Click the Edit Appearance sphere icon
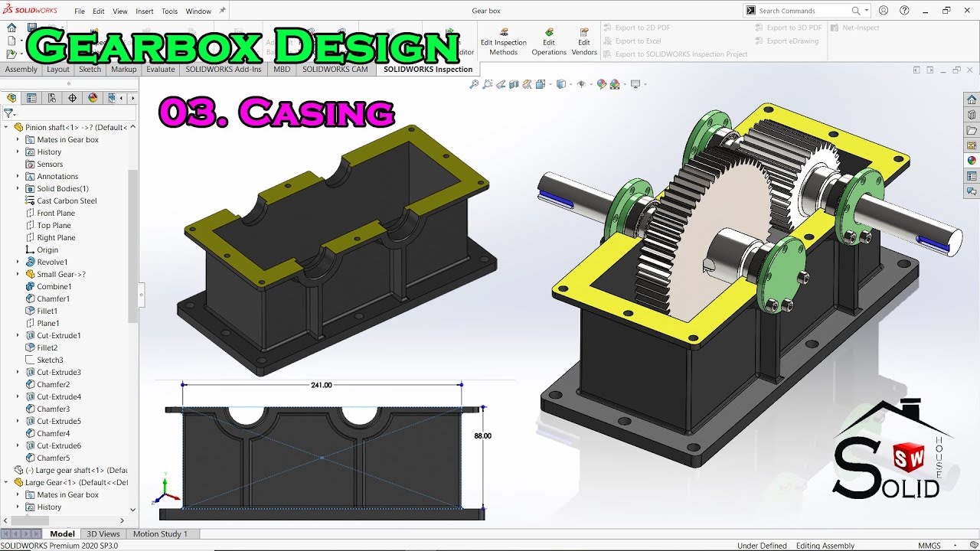The width and height of the screenshot is (980, 551). [x=601, y=84]
